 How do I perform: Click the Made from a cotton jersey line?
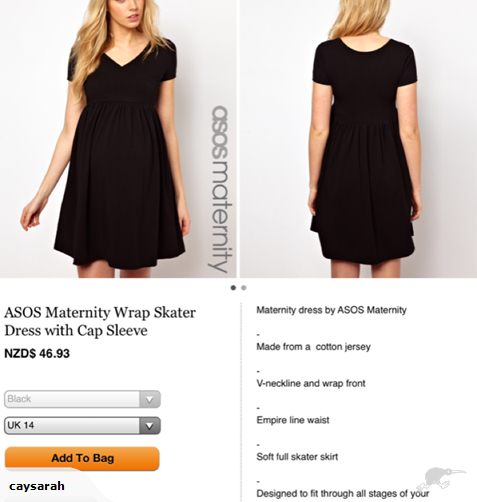[313, 347]
